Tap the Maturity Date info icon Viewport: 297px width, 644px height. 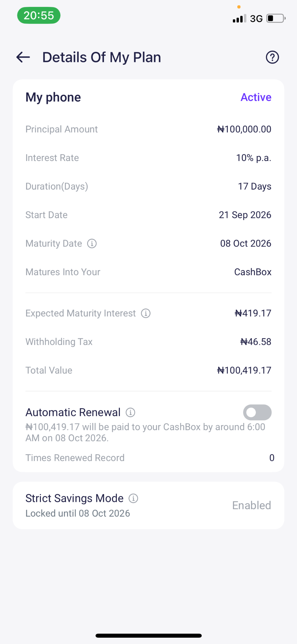tap(92, 243)
